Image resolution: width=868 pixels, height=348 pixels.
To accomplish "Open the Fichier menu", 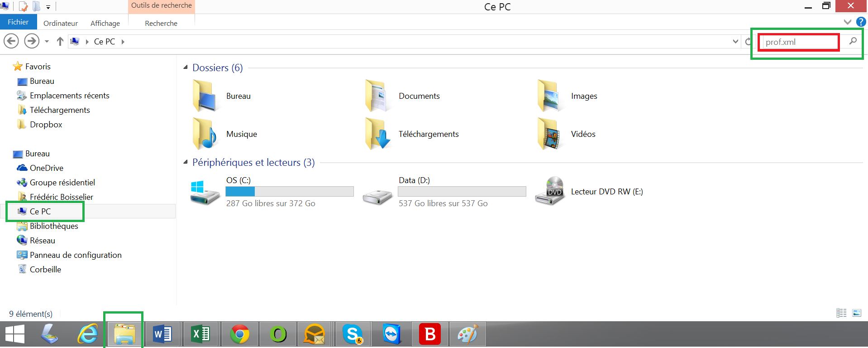I will coord(18,22).
